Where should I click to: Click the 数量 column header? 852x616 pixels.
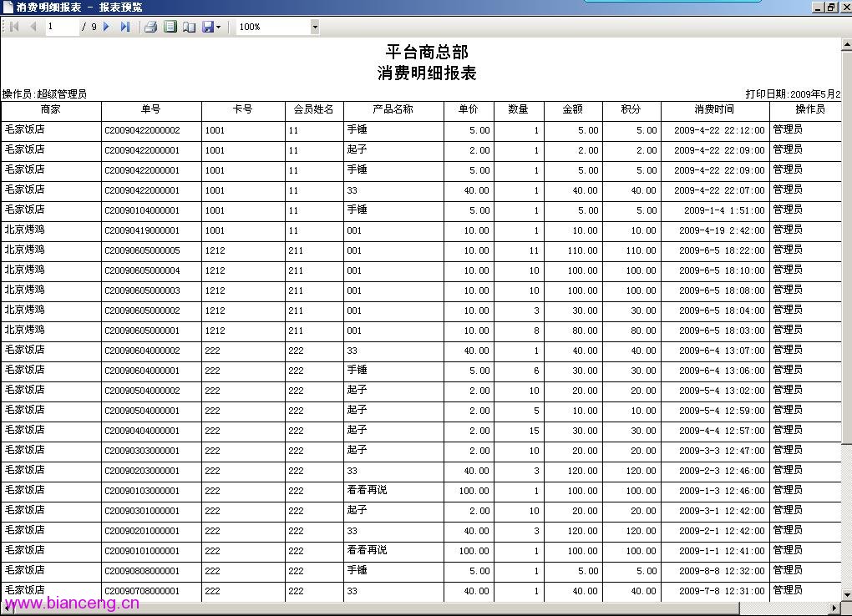tap(518, 109)
